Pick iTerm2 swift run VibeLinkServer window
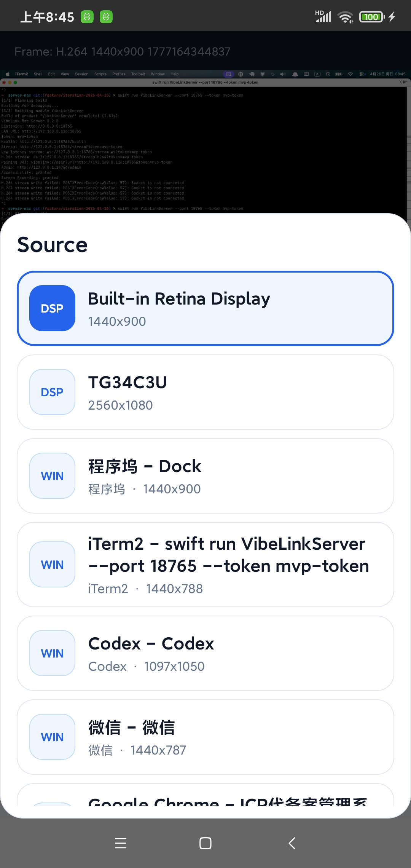 pyautogui.click(x=205, y=565)
